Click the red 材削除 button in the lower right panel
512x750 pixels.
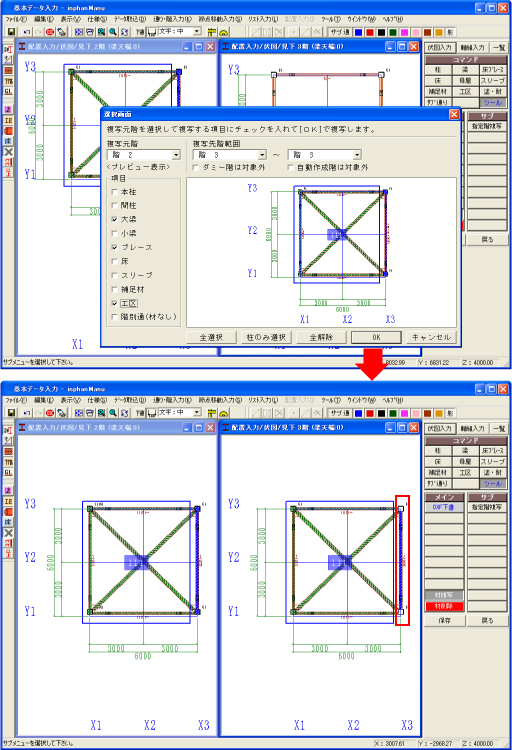444,607
